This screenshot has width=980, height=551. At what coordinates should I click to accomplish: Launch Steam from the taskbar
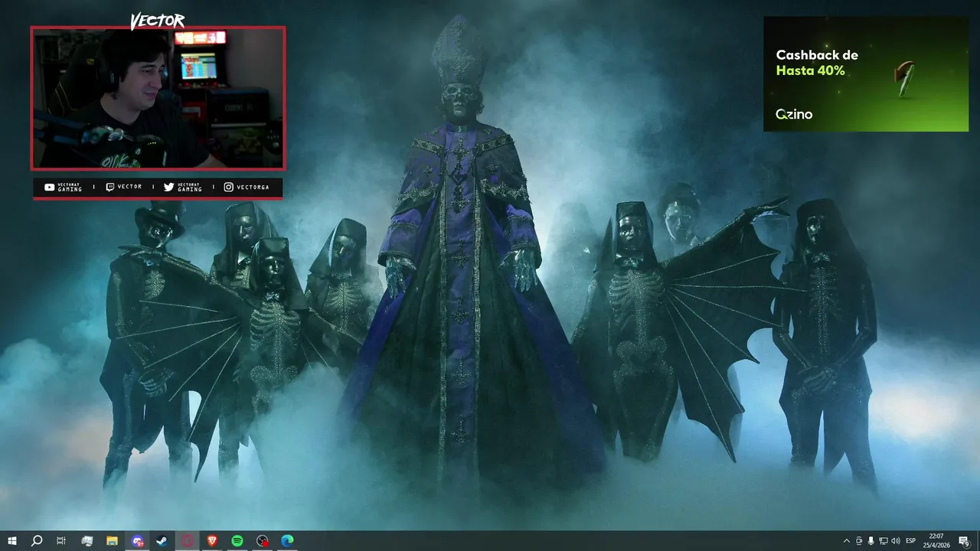(x=162, y=541)
